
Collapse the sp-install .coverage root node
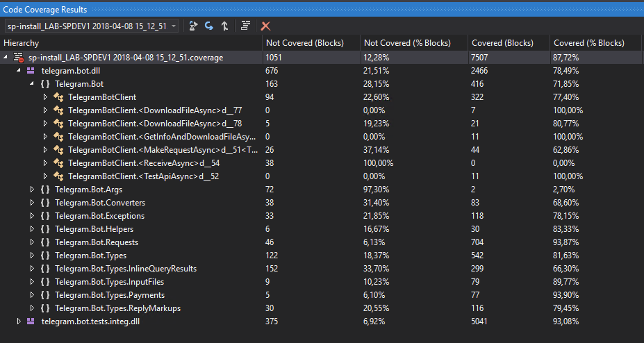6,58
